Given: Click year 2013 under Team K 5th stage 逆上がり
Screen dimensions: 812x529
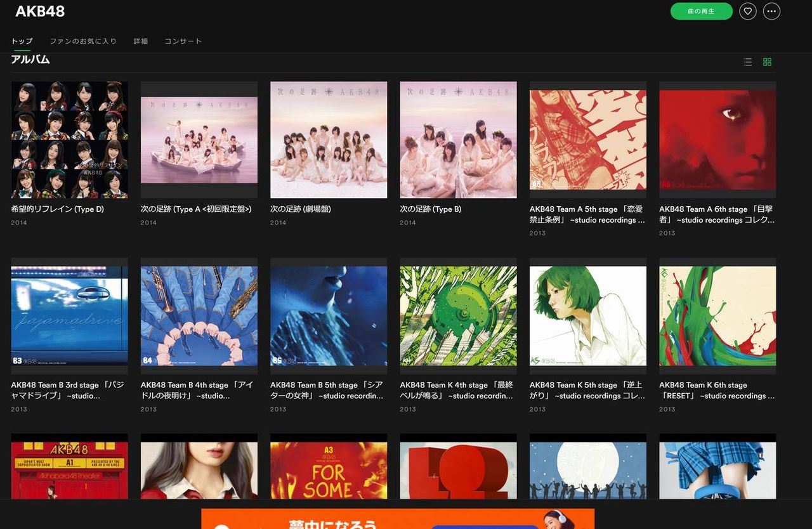Looking at the screenshot, I should (538, 409).
